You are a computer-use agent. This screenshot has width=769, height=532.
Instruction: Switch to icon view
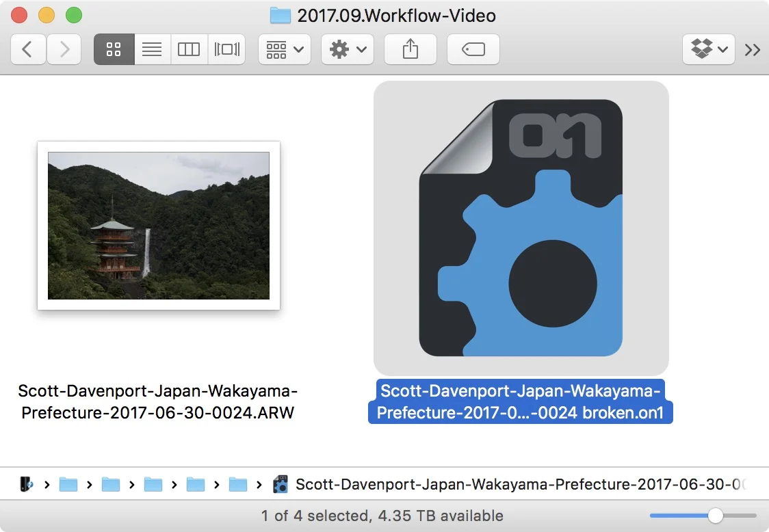pyautogui.click(x=114, y=49)
